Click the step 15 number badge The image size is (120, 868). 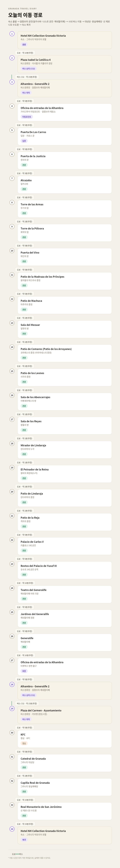point(12,371)
